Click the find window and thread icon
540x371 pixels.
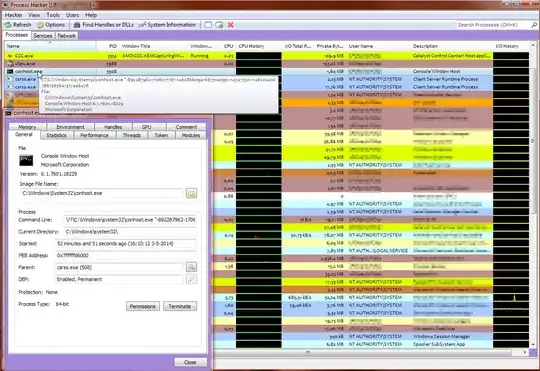point(219,25)
